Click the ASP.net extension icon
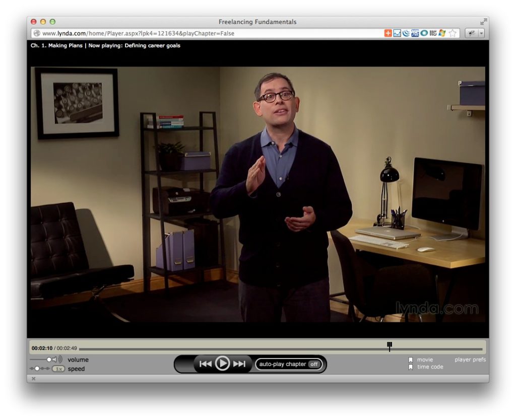 pos(415,33)
